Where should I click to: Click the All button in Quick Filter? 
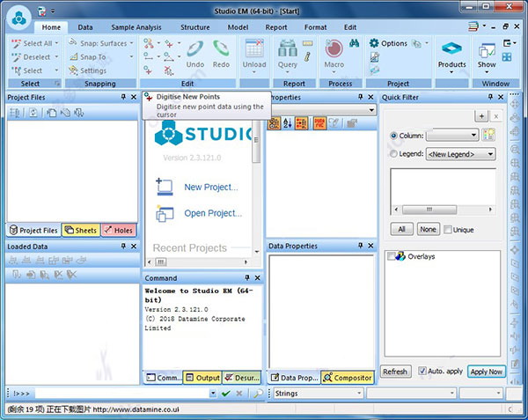401,229
